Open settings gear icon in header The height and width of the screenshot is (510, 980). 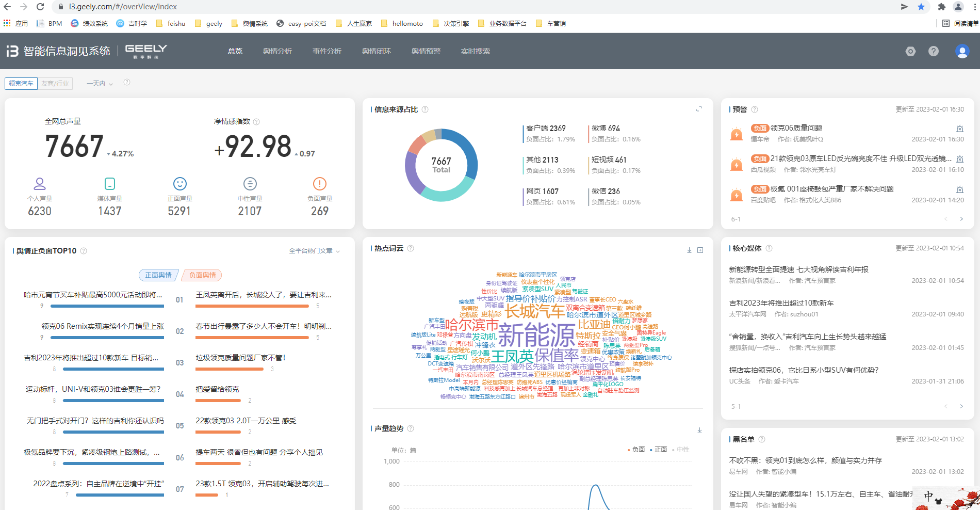(910, 51)
